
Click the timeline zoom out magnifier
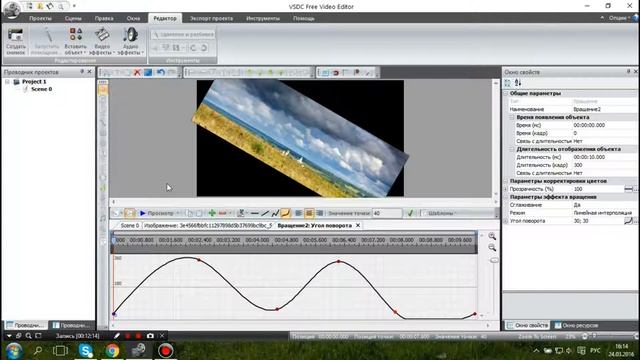click(x=492, y=247)
